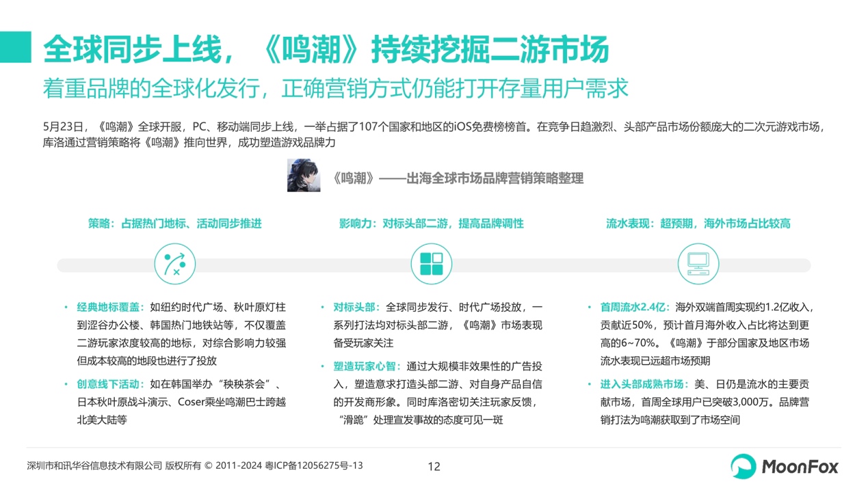Select heading 影响力：对标头部二游
This screenshot has height=488, width=868.
(431, 223)
